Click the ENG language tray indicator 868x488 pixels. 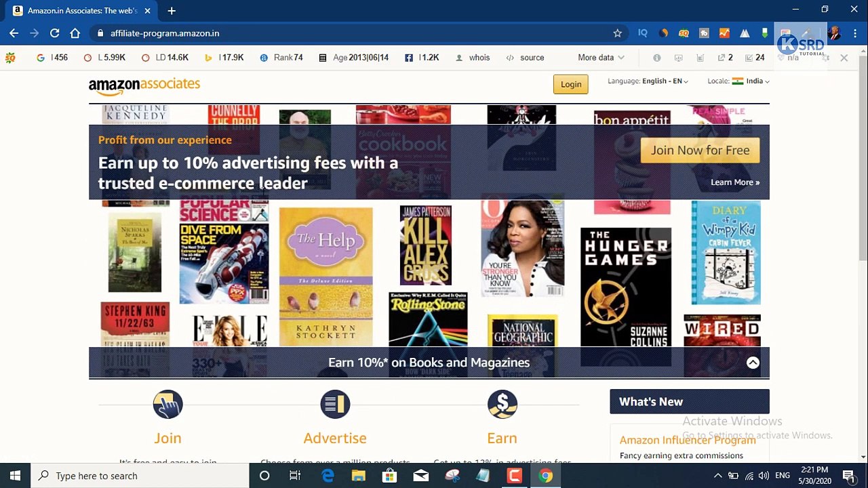pyautogui.click(x=783, y=476)
